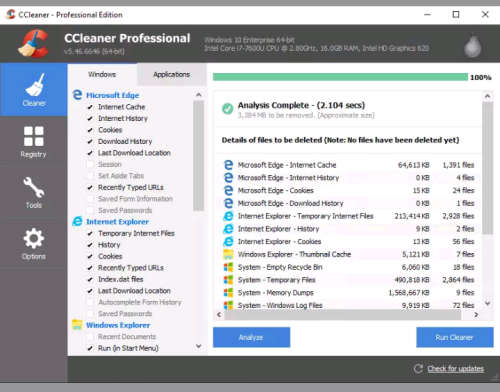Switch to the Applications tab
This screenshot has height=392, width=500.
tap(172, 74)
